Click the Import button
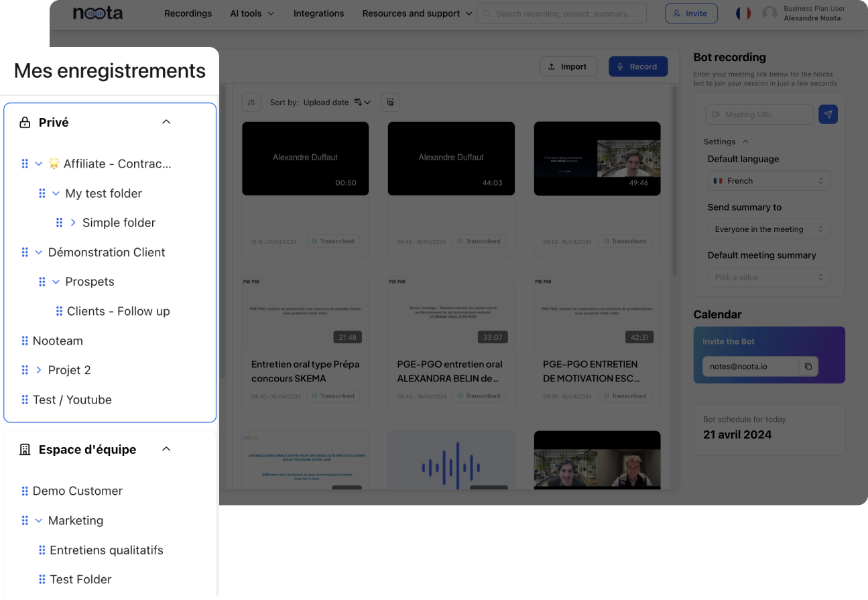This screenshot has width=868, height=600. click(568, 66)
